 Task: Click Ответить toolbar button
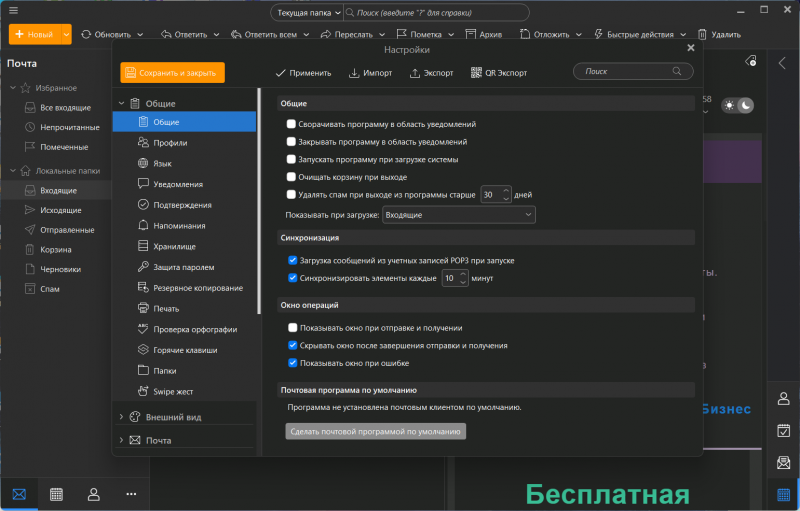[184, 34]
